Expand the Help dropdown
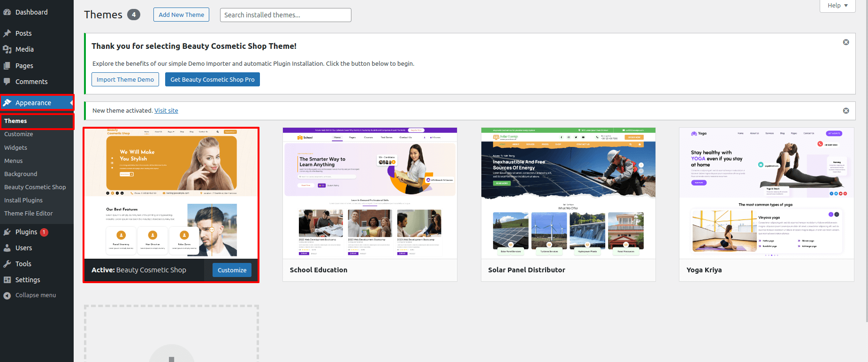This screenshot has height=362, width=868. point(838,6)
